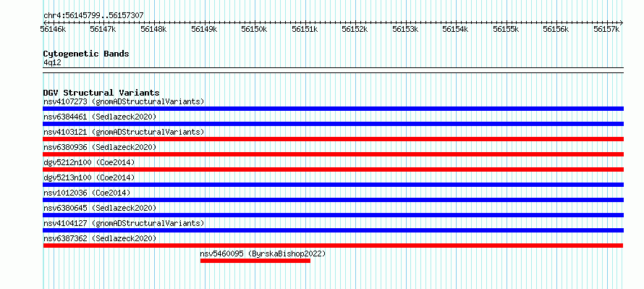Open variant nsv4104127 (gnomADStructuralVariants) label

(x=124, y=223)
